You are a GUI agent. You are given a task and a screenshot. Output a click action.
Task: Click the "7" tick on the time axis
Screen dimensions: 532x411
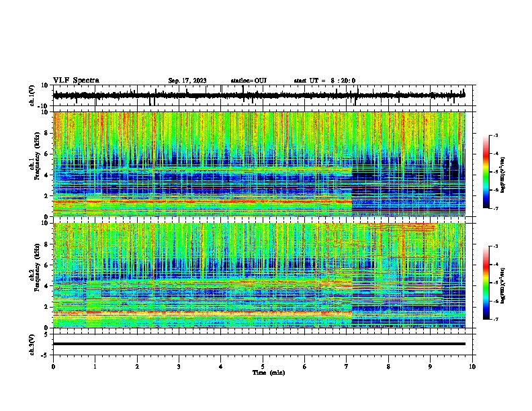coord(347,367)
